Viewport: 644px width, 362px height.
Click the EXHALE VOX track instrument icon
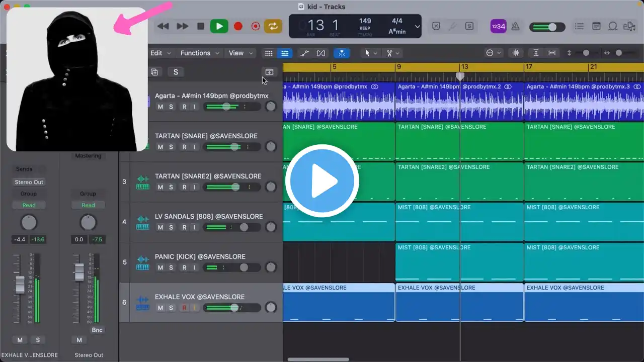click(143, 303)
